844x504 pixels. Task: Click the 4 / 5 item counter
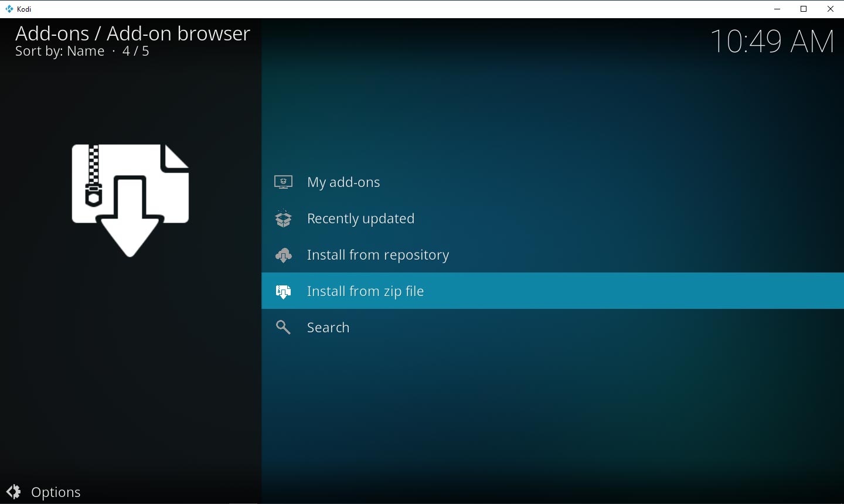(135, 51)
